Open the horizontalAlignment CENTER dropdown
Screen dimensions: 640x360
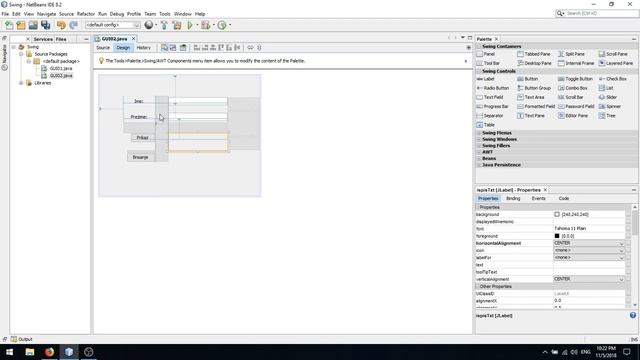coord(589,243)
